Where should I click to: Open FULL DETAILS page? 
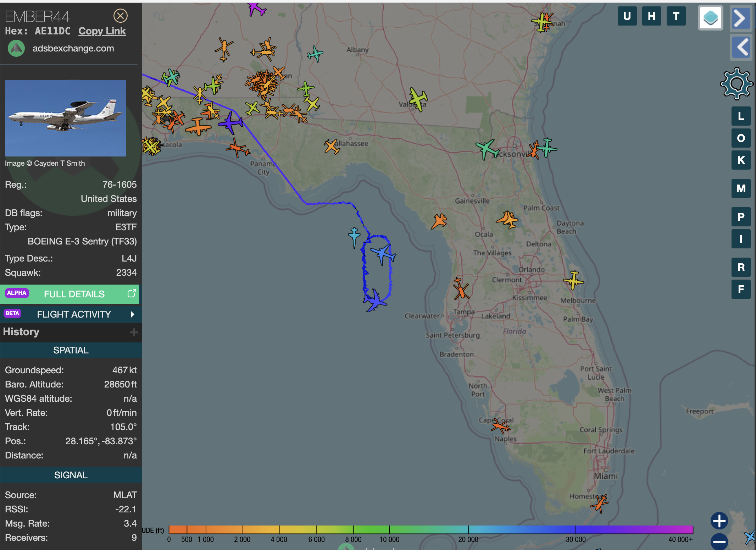coord(70,294)
